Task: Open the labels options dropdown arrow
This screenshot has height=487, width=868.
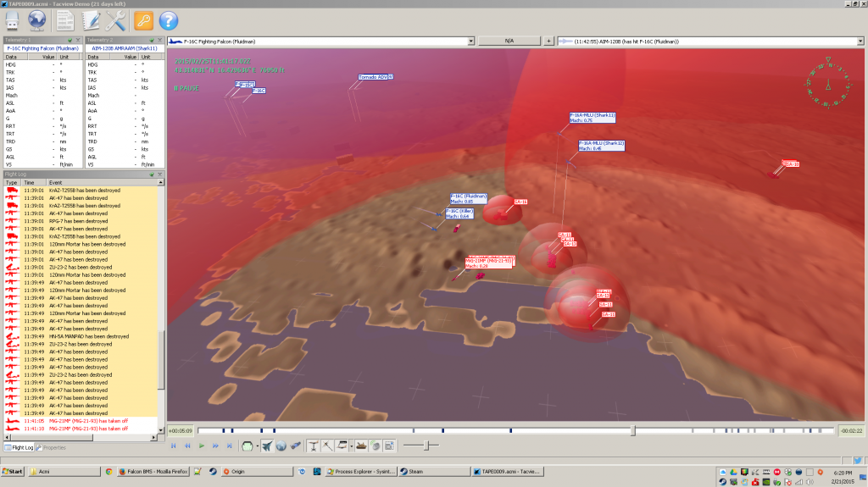Action: (351, 446)
